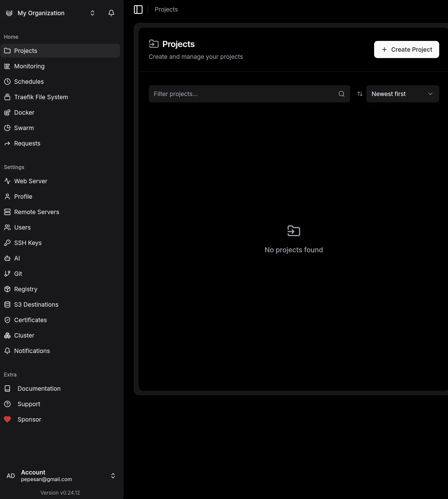Select Projects in the sidebar
The width and height of the screenshot is (448, 499).
tap(26, 50)
